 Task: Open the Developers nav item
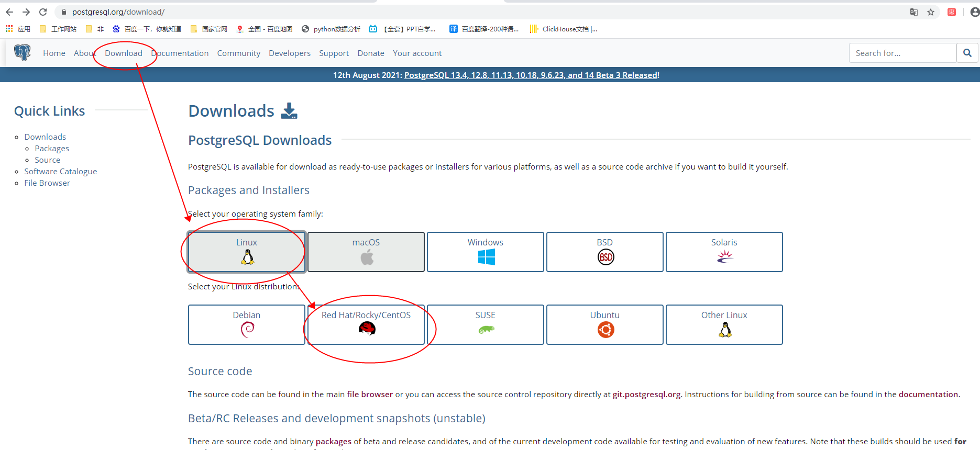290,53
